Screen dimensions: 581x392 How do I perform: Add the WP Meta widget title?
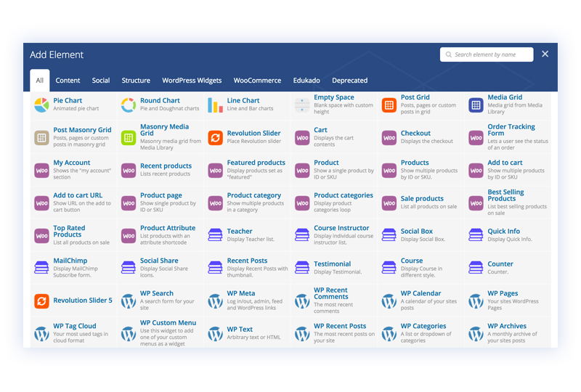(x=241, y=293)
